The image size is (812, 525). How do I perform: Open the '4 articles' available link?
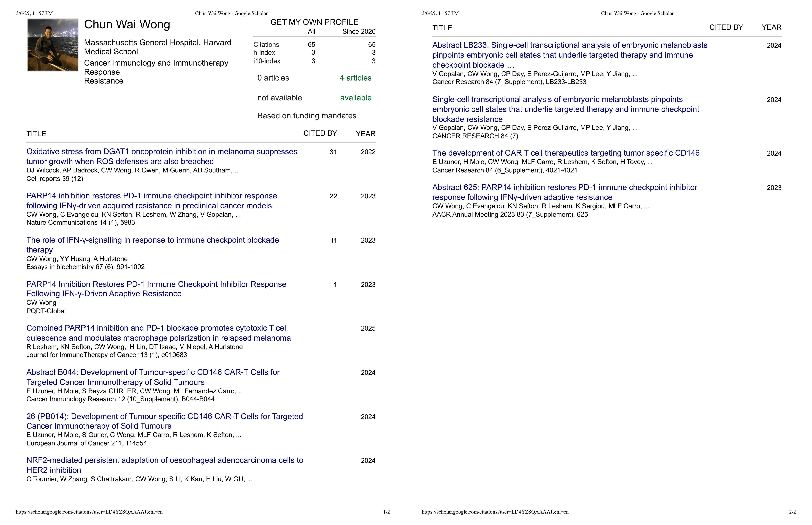point(355,78)
